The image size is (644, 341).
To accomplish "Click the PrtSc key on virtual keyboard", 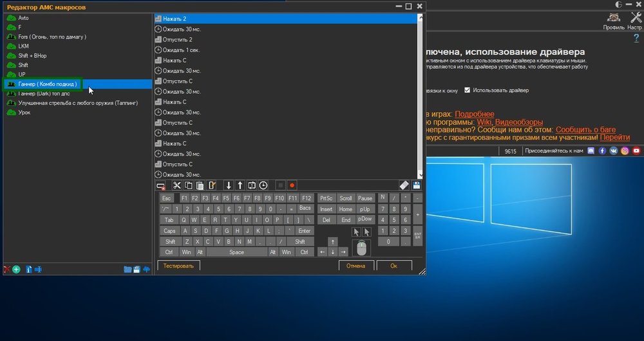I will click(326, 198).
